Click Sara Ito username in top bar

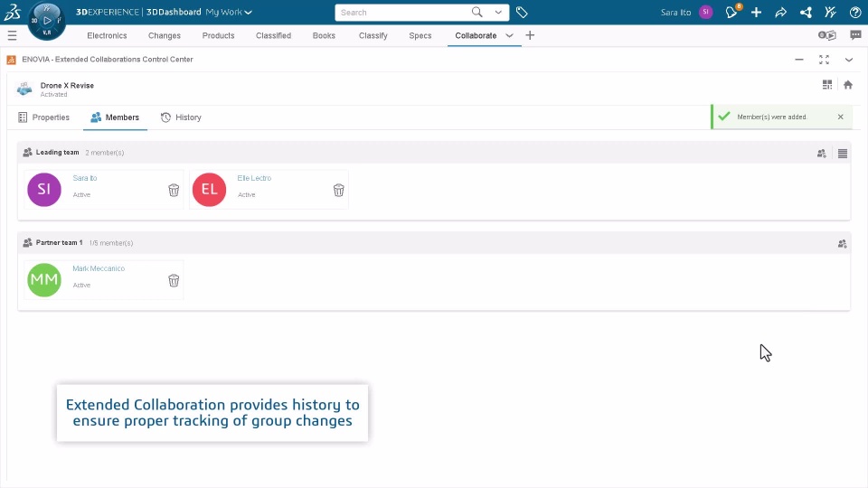675,12
